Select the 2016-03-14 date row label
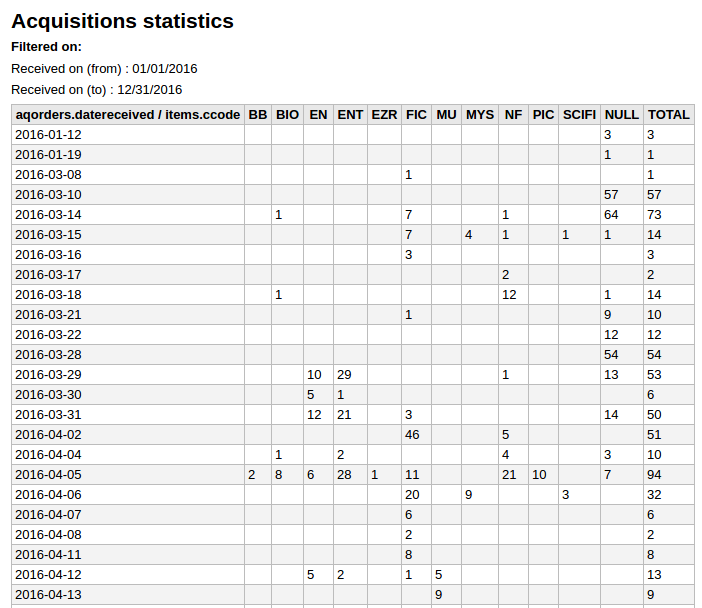The width and height of the screenshot is (702, 608). point(49,215)
